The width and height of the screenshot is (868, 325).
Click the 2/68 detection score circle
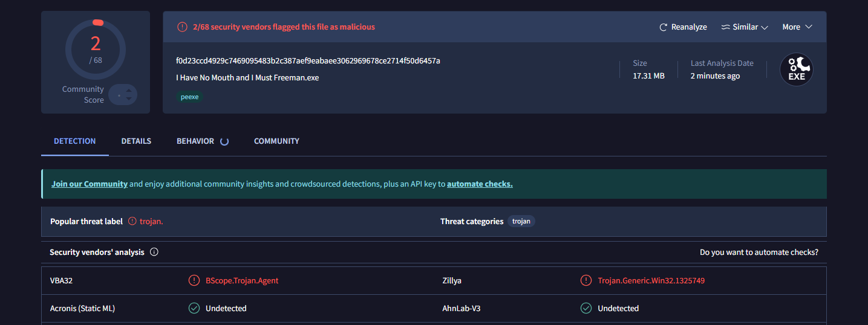tap(96, 50)
